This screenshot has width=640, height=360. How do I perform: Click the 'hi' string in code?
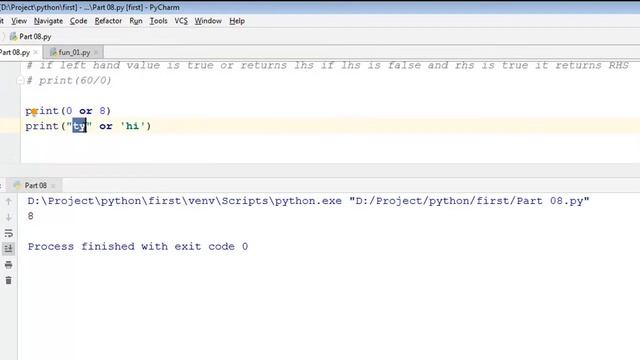point(132,126)
